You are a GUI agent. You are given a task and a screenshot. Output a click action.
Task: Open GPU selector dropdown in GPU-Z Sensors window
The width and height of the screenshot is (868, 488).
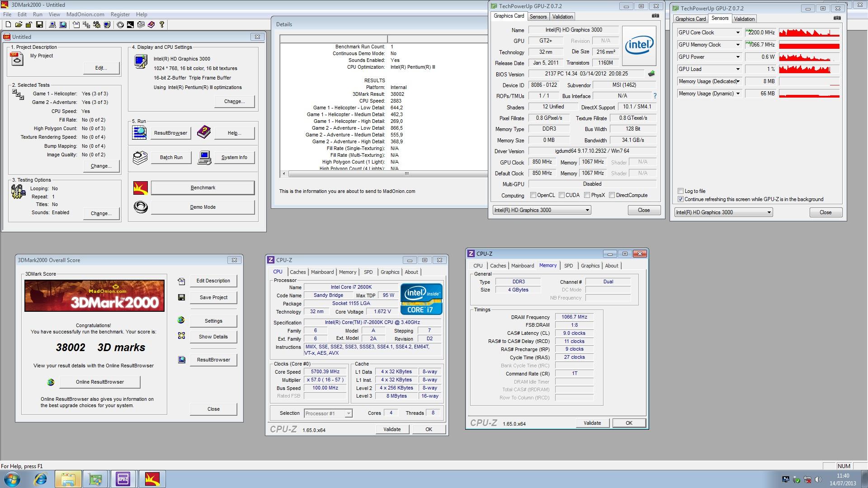tap(723, 212)
